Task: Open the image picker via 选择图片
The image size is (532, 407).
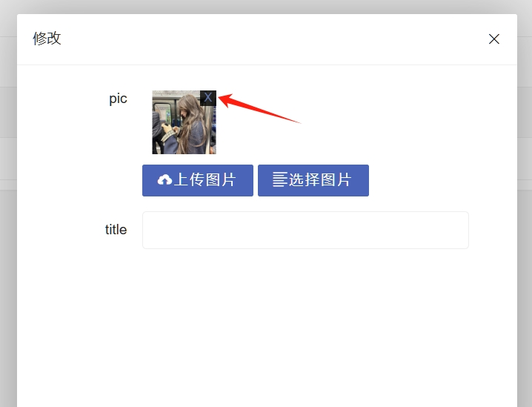Action: [x=313, y=180]
